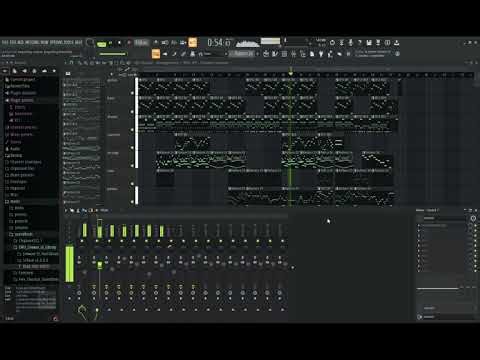The image size is (480, 360).
Task: Click the first icon in the browser header row
Action: 5,71
